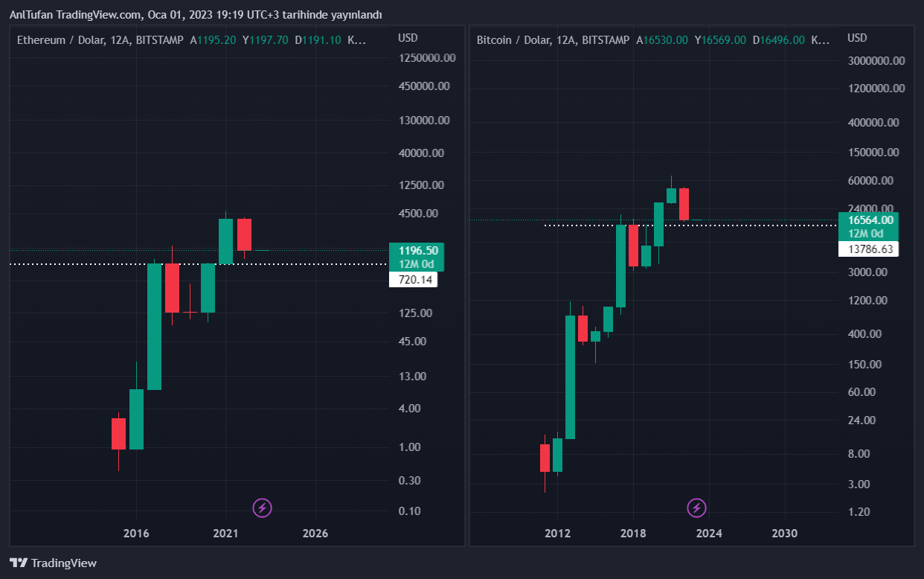This screenshot has width=924, height=579.
Task: Click the 1196.50 current price label
Action: tap(417, 251)
